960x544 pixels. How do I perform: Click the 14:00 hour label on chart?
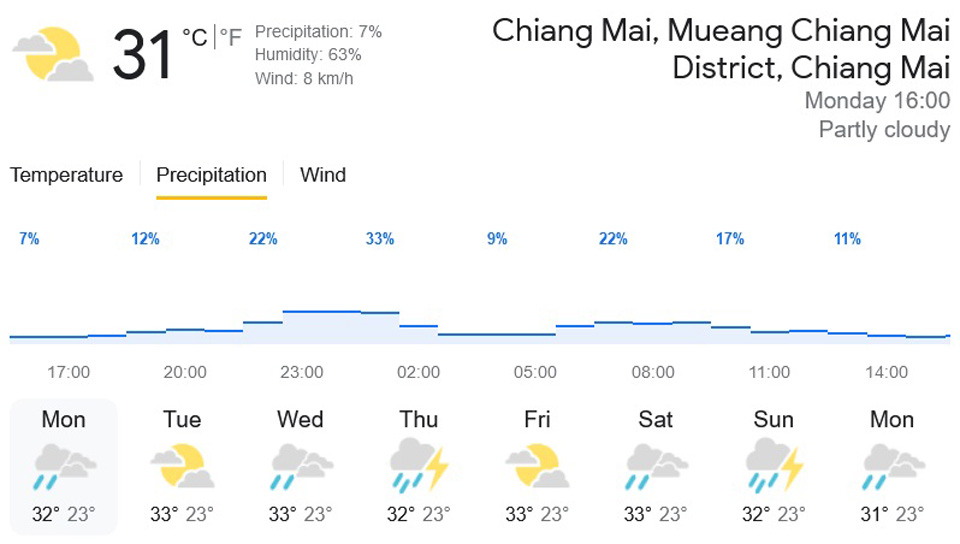[x=886, y=372]
